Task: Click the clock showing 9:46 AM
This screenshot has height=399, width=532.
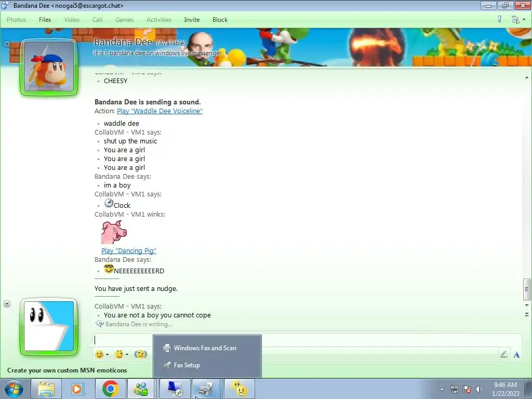Action: (506, 389)
